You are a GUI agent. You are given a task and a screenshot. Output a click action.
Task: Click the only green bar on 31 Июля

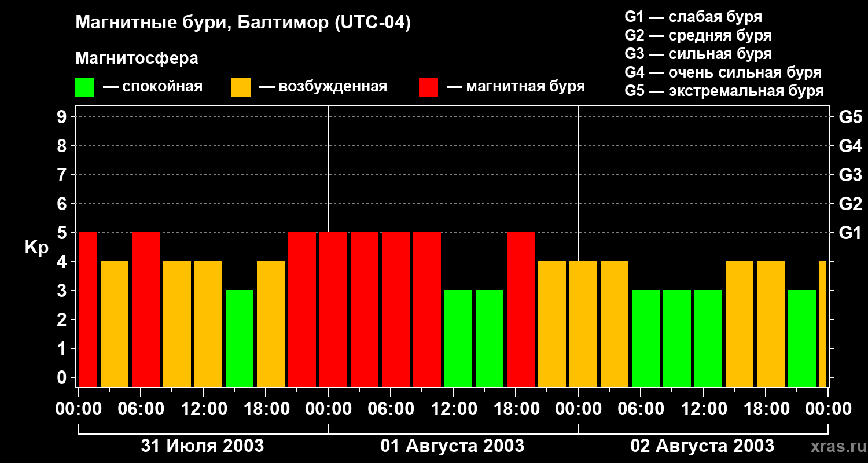[240, 338]
